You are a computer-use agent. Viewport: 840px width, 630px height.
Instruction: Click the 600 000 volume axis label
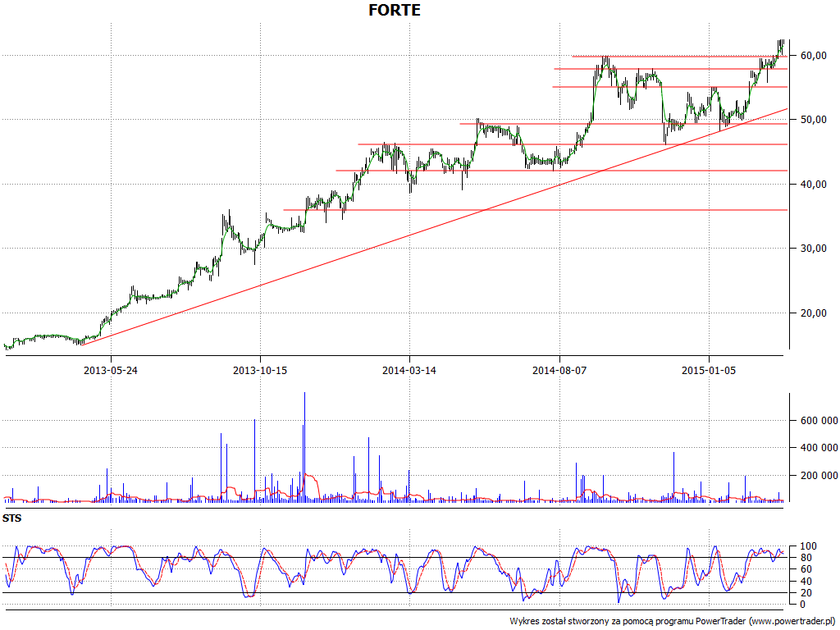click(x=819, y=421)
